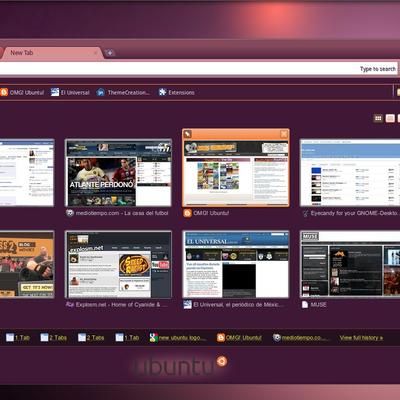The width and height of the screenshot is (400, 400).
Task: Click soccer ball favicon in recently closed bar
Action: (277, 338)
